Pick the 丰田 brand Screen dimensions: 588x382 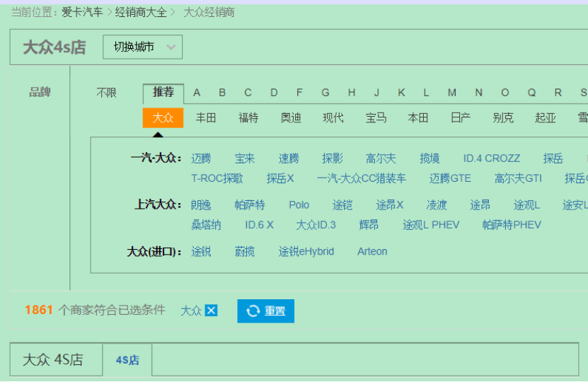pyautogui.click(x=206, y=118)
